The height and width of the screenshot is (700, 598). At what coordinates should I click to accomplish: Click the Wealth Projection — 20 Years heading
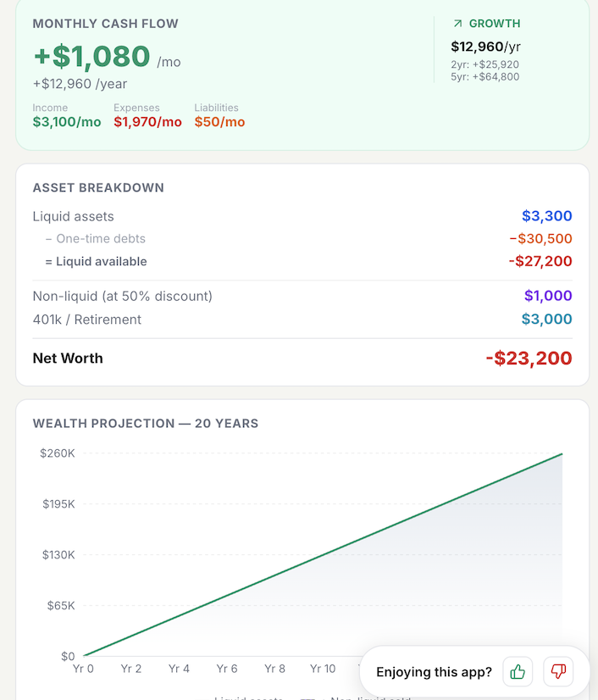pos(146,424)
